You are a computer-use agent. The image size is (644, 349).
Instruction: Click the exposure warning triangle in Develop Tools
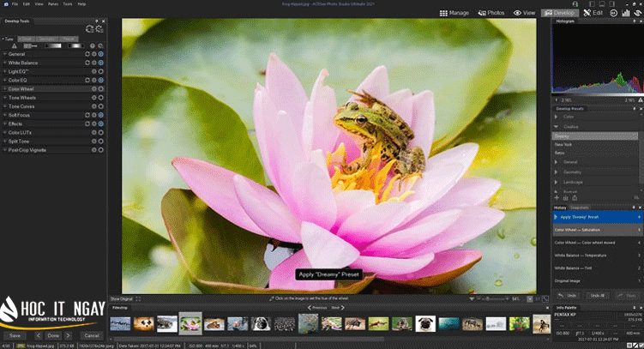click(15, 46)
